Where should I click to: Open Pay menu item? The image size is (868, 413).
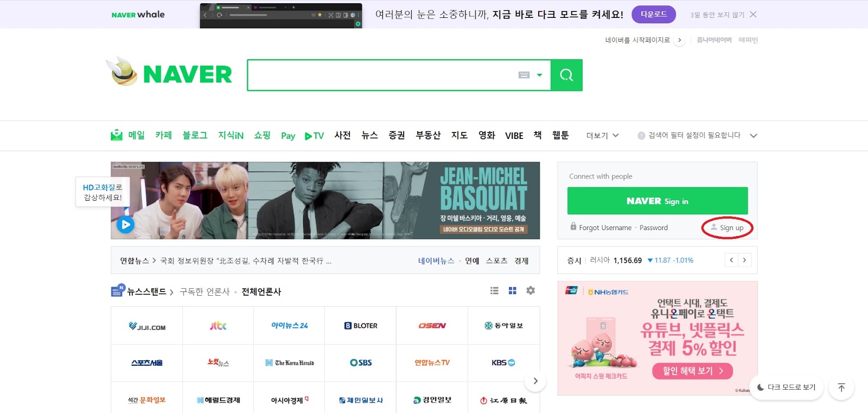click(288, 136)
